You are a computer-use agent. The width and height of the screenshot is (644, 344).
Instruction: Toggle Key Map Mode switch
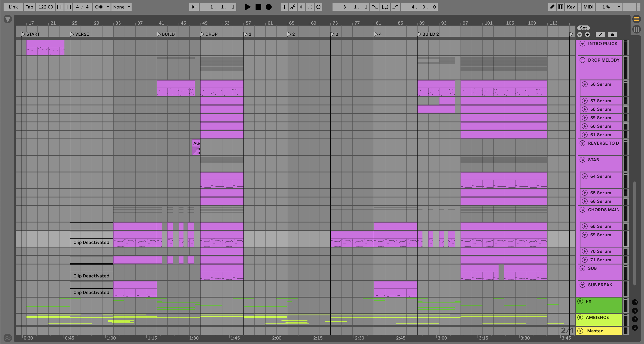571,7
